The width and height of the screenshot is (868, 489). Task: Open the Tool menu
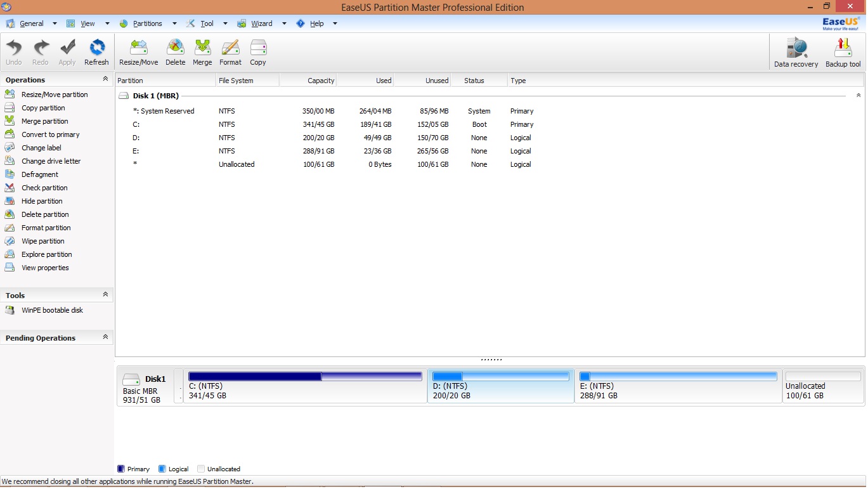[206, 23]
